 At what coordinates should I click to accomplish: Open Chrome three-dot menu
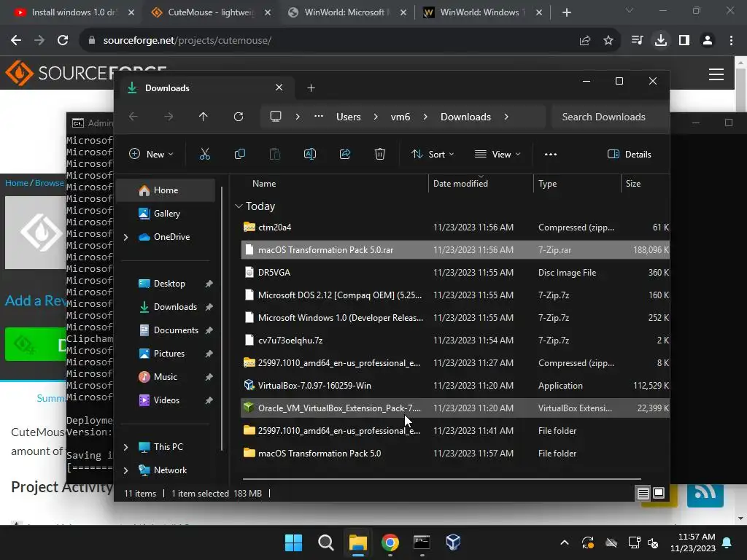coord(731,41)
